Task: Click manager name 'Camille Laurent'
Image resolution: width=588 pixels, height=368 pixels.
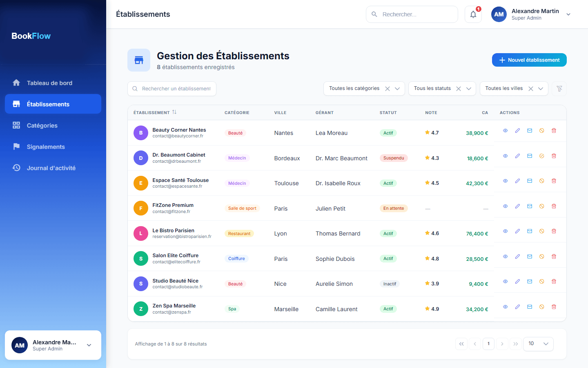Action: (336, 309)
